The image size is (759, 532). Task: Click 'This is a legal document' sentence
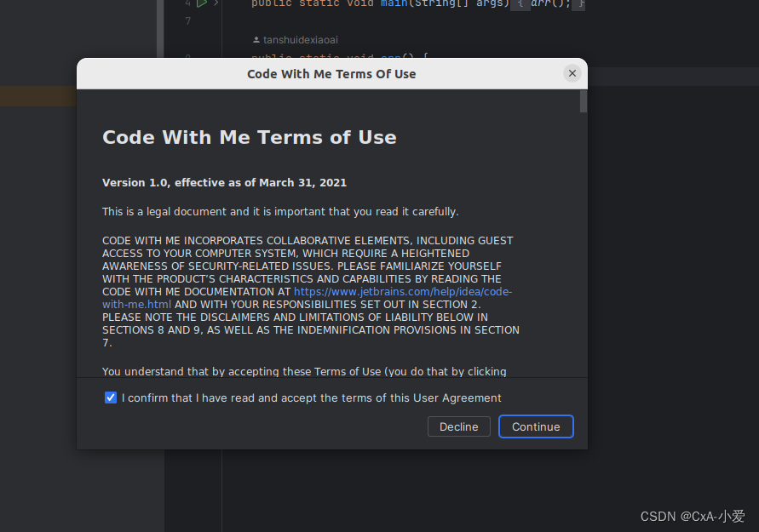(x=280, y=211)
